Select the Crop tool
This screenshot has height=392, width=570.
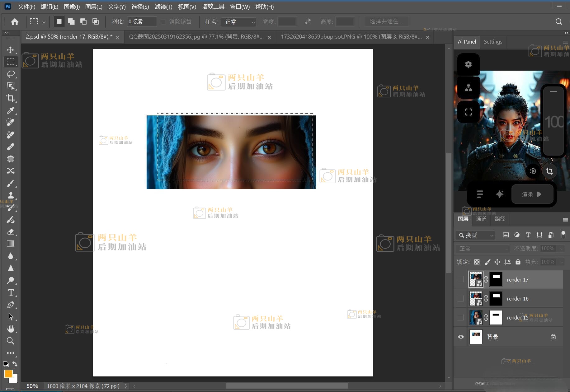tap(10, 98)
